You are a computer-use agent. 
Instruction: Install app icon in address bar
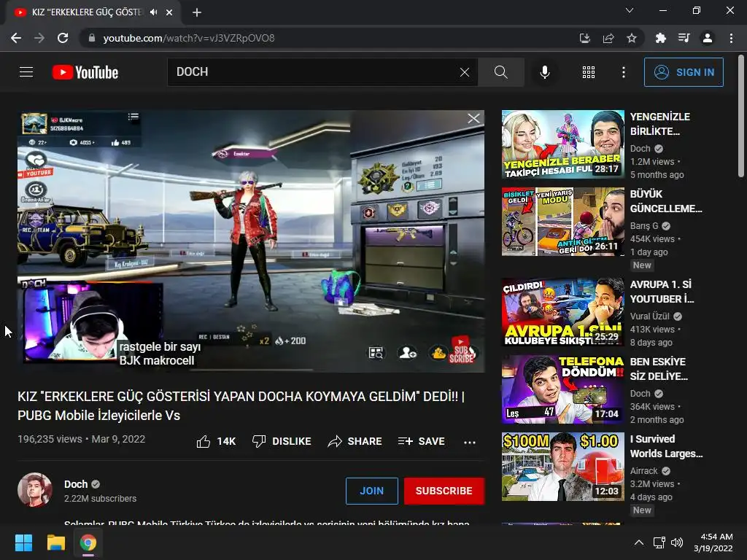[584, 38]
